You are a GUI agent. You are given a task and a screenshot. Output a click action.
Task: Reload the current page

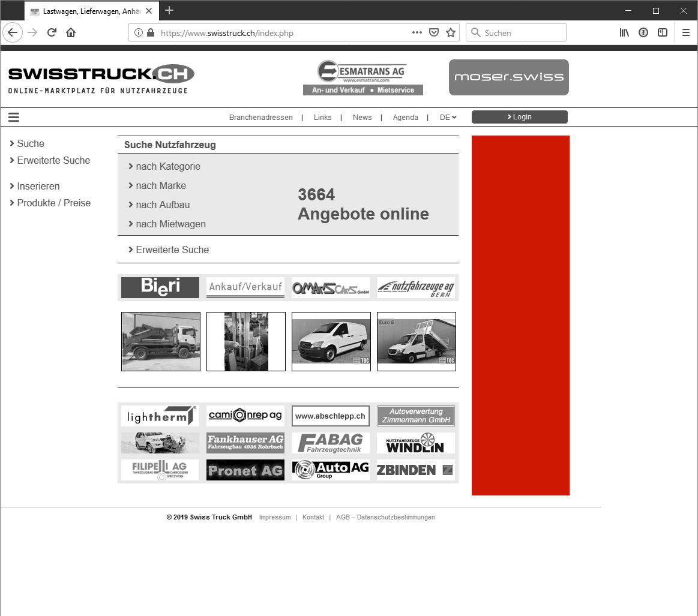point(52,32)
